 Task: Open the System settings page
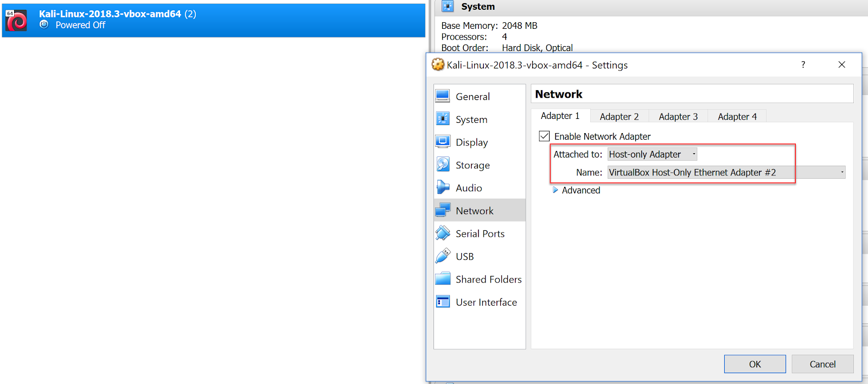click(x=480, y=119)
